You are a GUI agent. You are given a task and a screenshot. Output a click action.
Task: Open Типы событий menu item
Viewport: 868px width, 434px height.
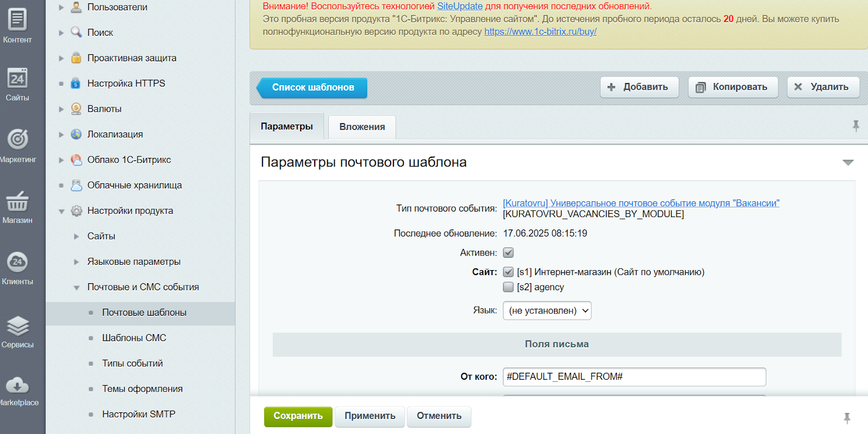pyautogui.click(x=132, y=363)
